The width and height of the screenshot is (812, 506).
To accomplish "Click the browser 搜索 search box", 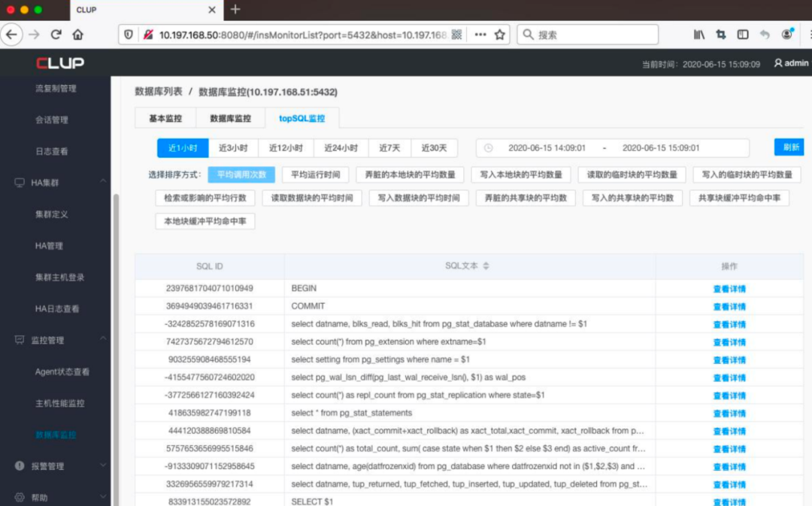I will pos(588,35).
